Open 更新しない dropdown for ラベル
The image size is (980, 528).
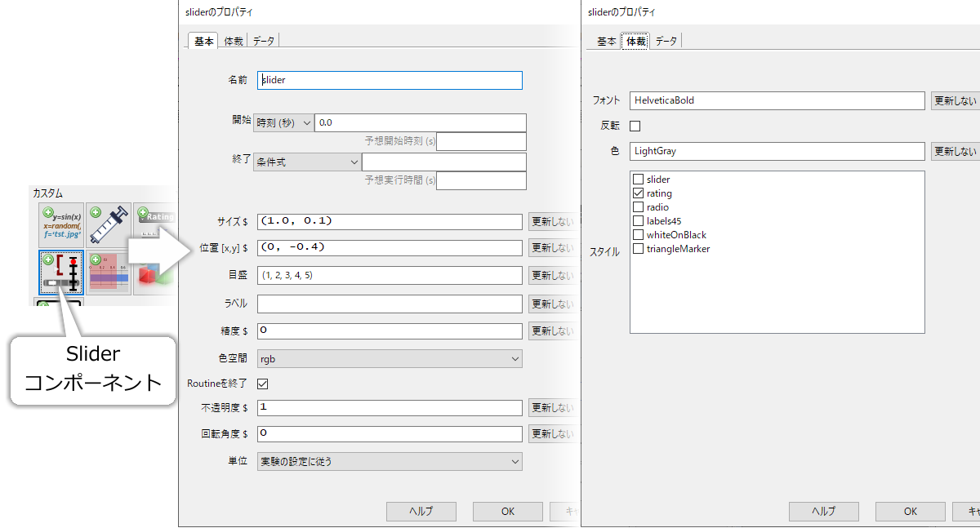pos(553,304)
